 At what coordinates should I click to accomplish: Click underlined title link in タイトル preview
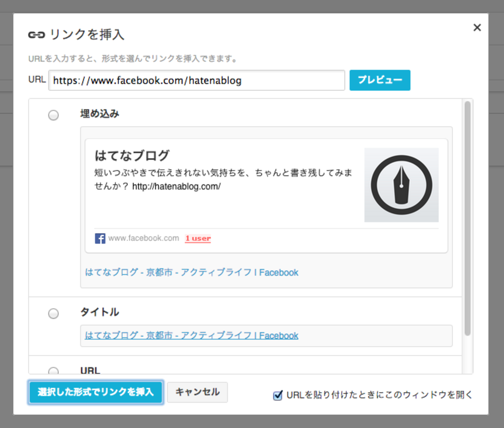192,336
